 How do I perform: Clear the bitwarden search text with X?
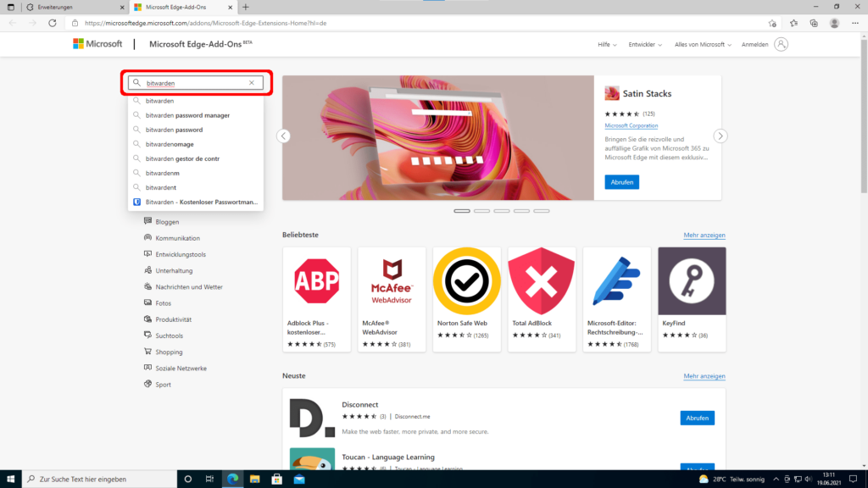coord(251,83)
